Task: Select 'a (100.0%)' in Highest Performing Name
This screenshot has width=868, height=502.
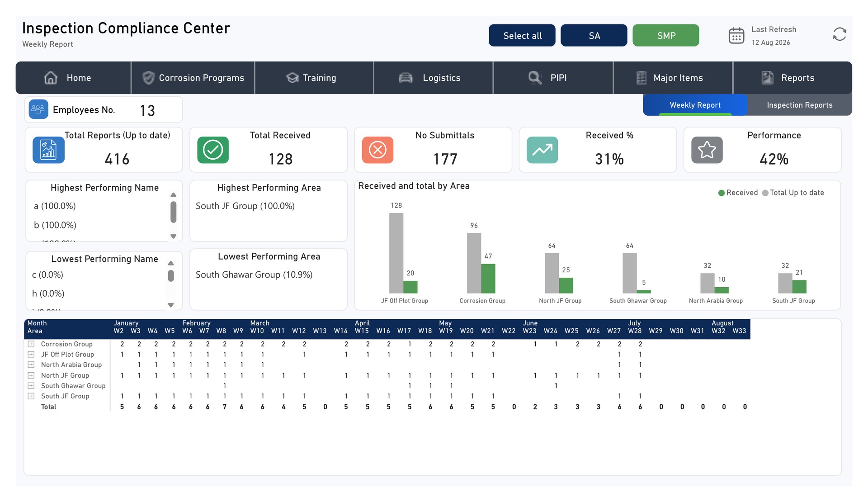Action: pos(55,206)
